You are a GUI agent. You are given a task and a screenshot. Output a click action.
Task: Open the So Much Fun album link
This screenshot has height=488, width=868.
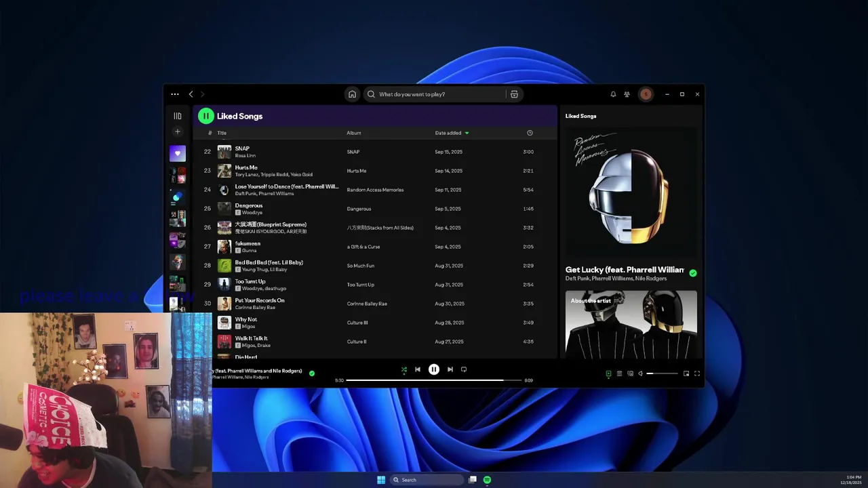click(361, 266)
